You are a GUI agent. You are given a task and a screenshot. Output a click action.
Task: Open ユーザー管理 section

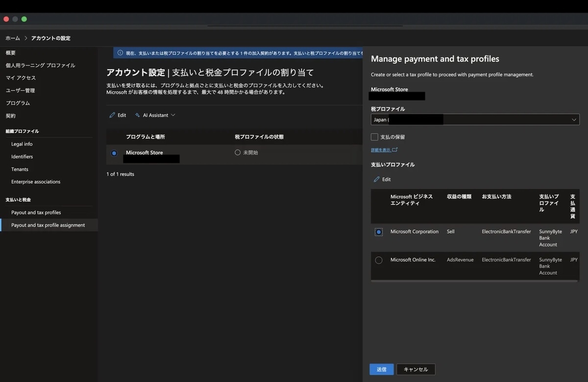[20, 90]
